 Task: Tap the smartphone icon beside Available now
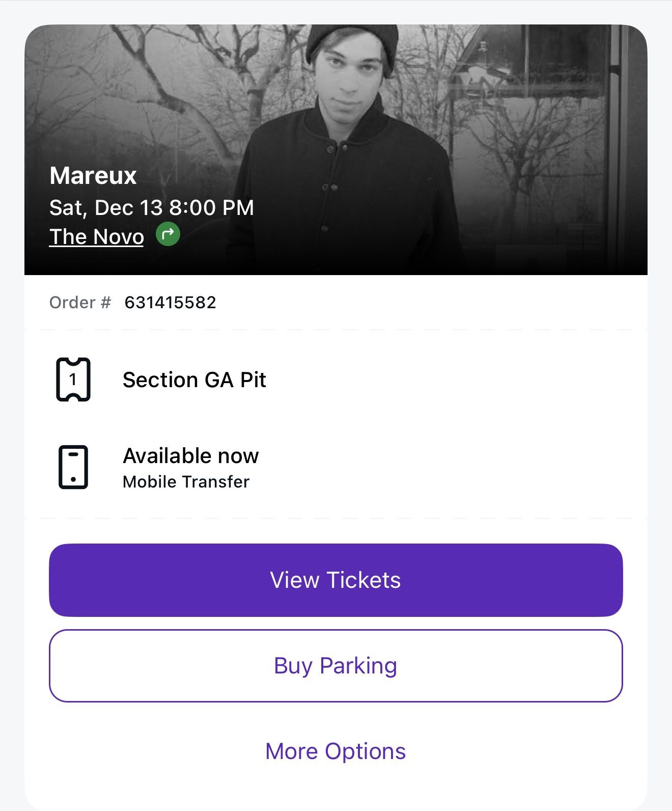point(73,468)
